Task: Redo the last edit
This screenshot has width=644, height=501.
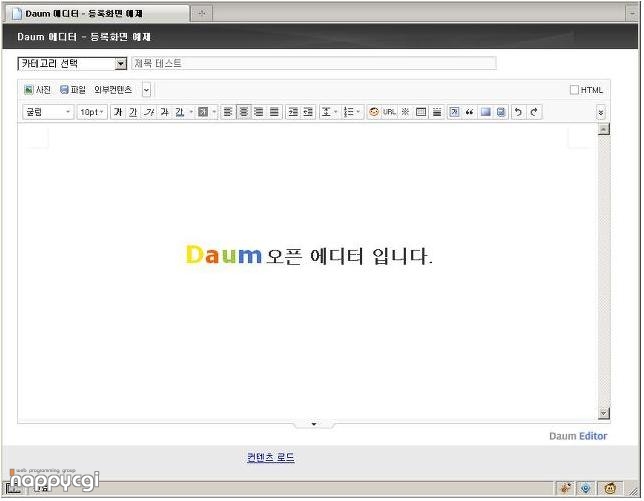Action: 534,112
